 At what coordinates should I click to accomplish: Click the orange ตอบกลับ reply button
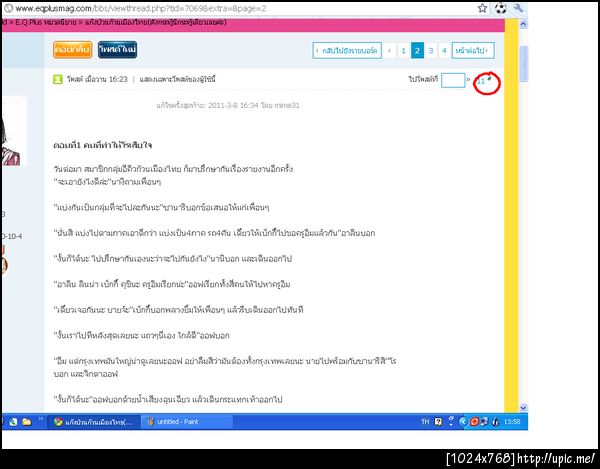click(73, 50)
